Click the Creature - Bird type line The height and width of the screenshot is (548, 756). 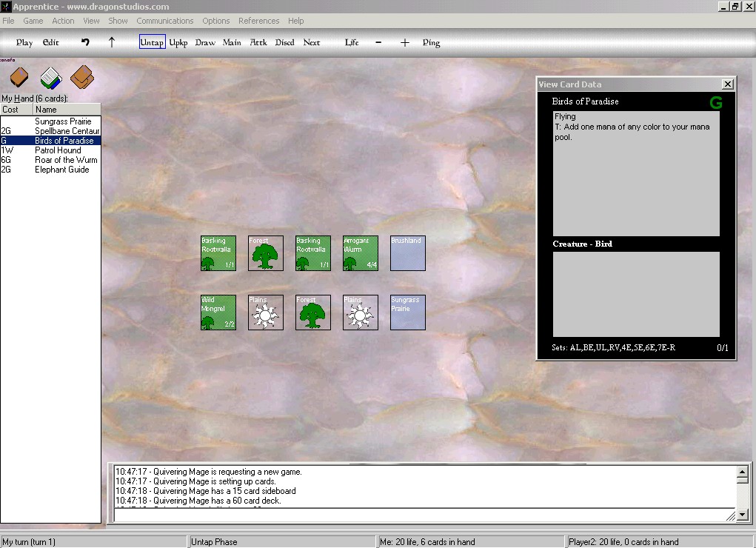coord(583,244)
